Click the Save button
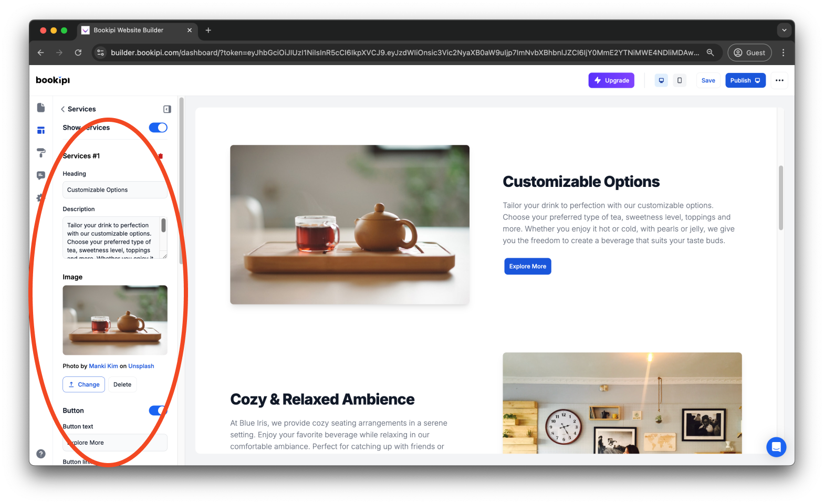This screenshot has width=824, height=504. 708,80
